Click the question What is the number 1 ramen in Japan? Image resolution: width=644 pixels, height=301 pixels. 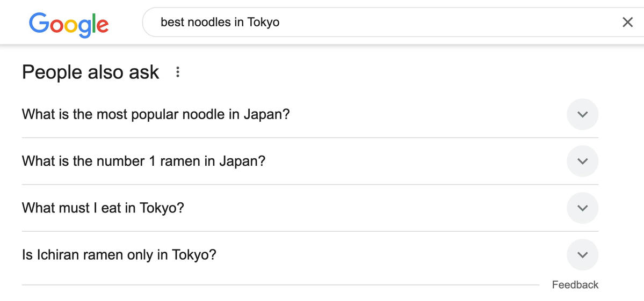[x=144, y=161]
